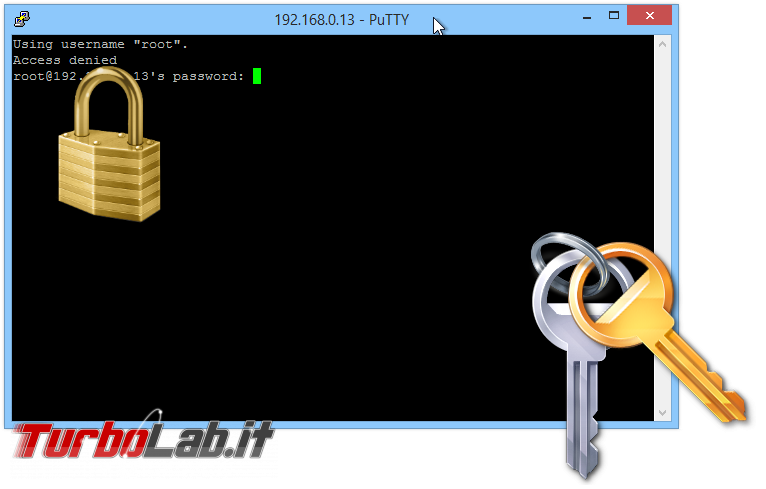This screenshot has height=489, width=766.
Task: Click the green cursor at password prompt
Action: click(x=257, y=76)
